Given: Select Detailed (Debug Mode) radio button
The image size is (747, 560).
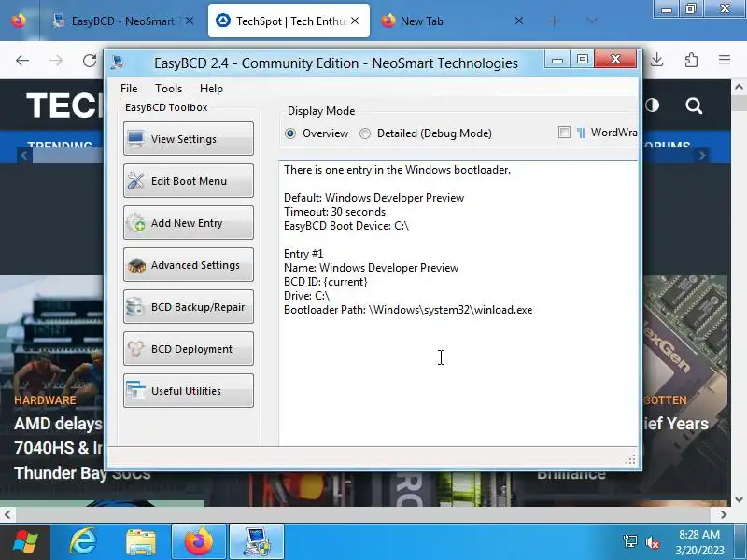Looking at the screenshot, I should (365, 133).
